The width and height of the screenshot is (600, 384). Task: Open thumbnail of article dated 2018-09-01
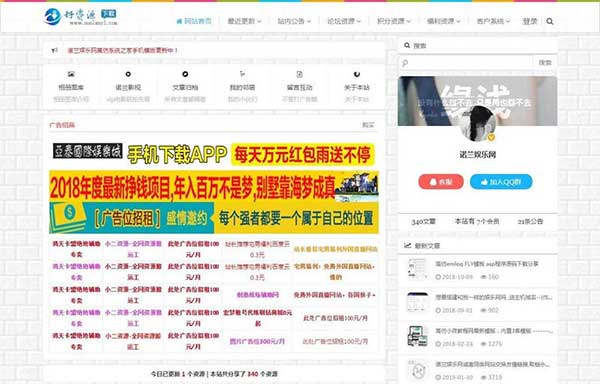tap(417, 303)
